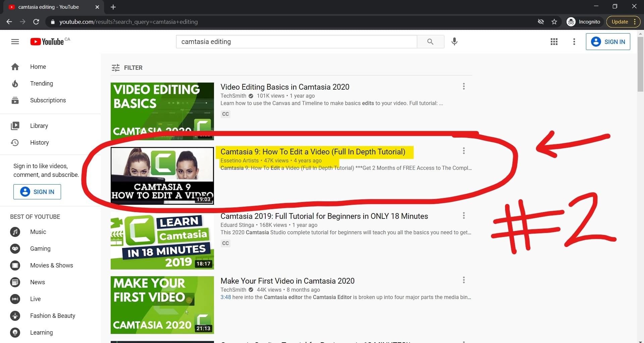The width and height of the screenshot is (644, 343).
Task: Click the CC badge on Video Editing Basics
Action: (x=225, y=114)
